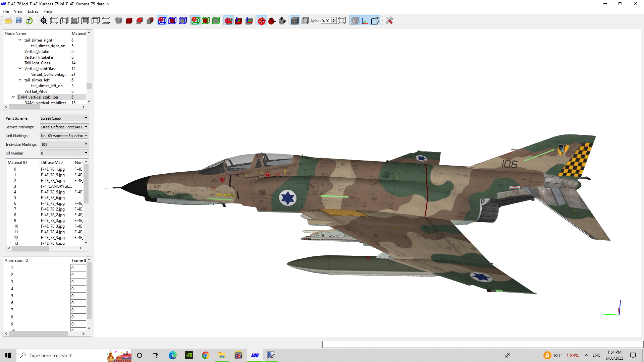Open the Extras menu
This screenshot has width=644, height=362.
[33, 11]
